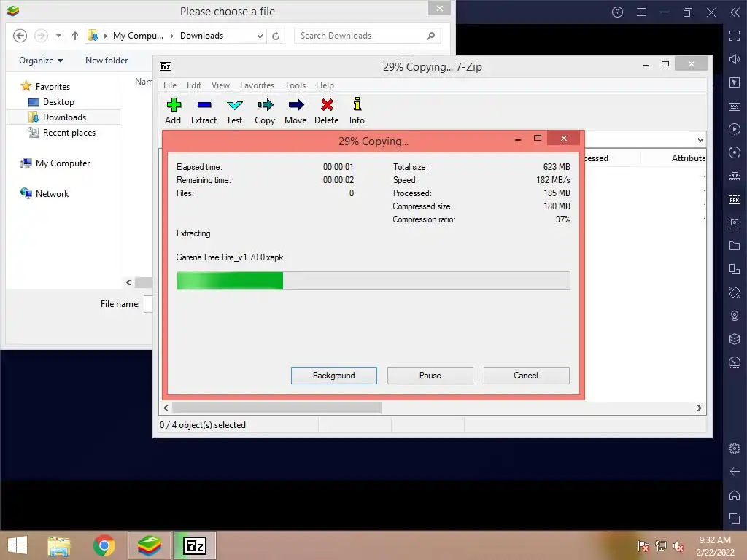Click the Extract tool in 7-Zip
Viewport: 747px width, 560px height.
[x=204, y=111]
